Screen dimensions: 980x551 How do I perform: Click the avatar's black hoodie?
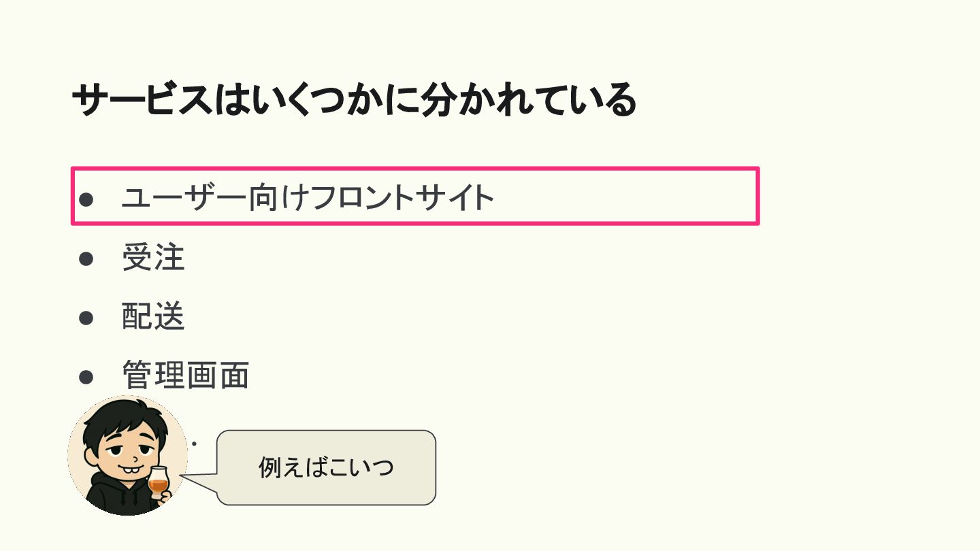tap(116, 497)
